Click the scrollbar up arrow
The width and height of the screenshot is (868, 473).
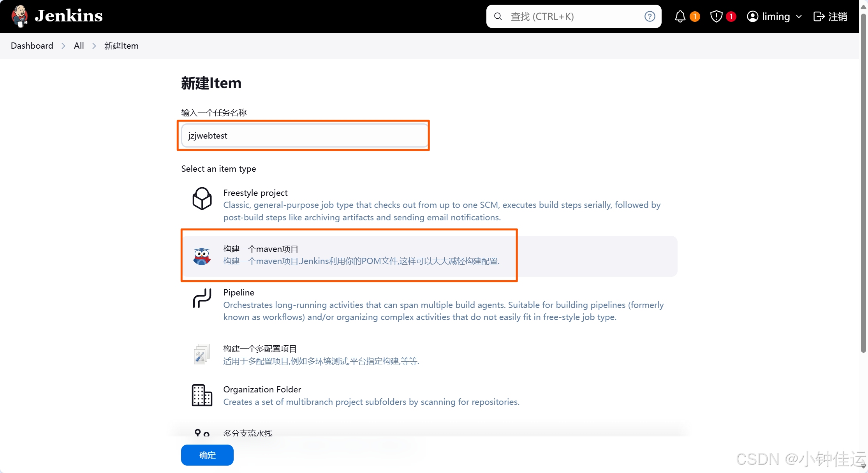(x=863, y=7)
